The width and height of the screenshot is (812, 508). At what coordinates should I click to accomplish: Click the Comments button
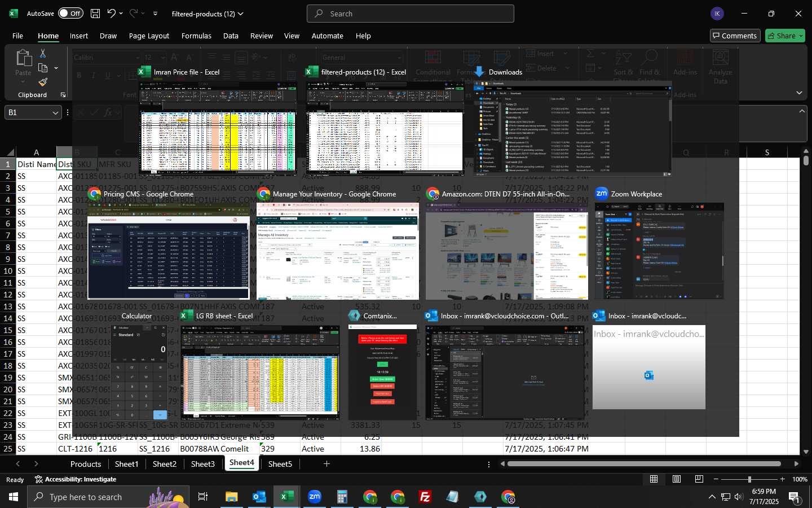[x=734, y=36]
